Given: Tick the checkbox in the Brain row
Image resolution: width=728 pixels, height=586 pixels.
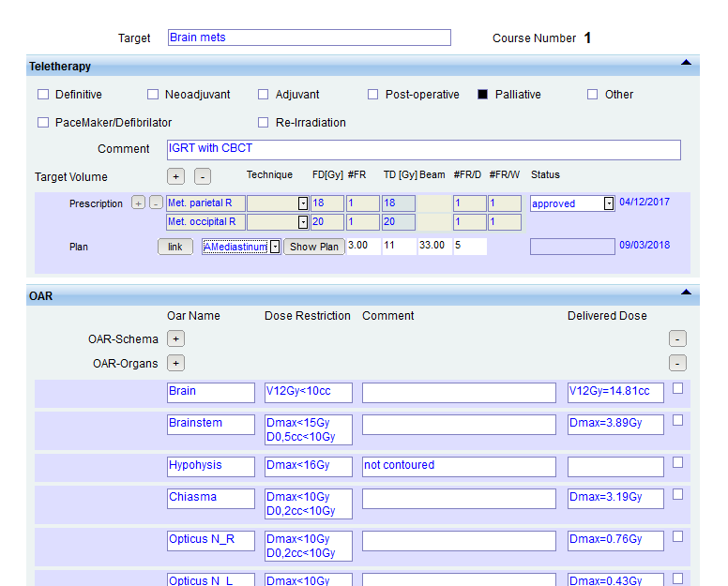Looking at the screenshot, I should [678, 388].
